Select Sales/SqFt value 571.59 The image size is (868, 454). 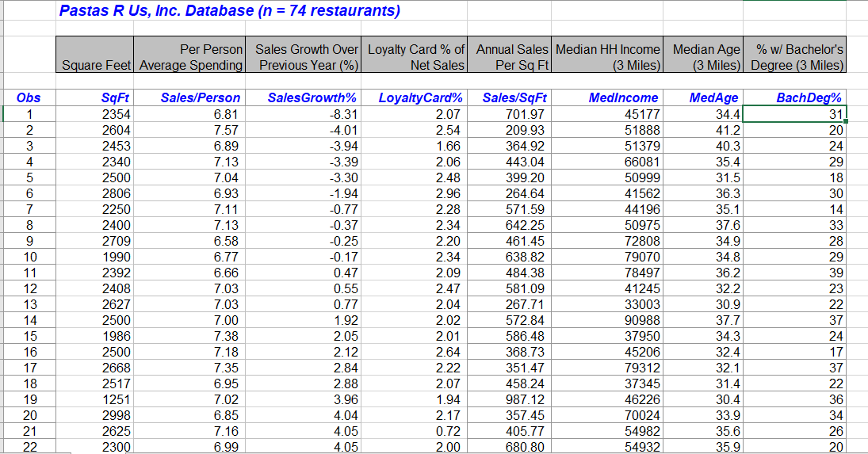point(509,210)
